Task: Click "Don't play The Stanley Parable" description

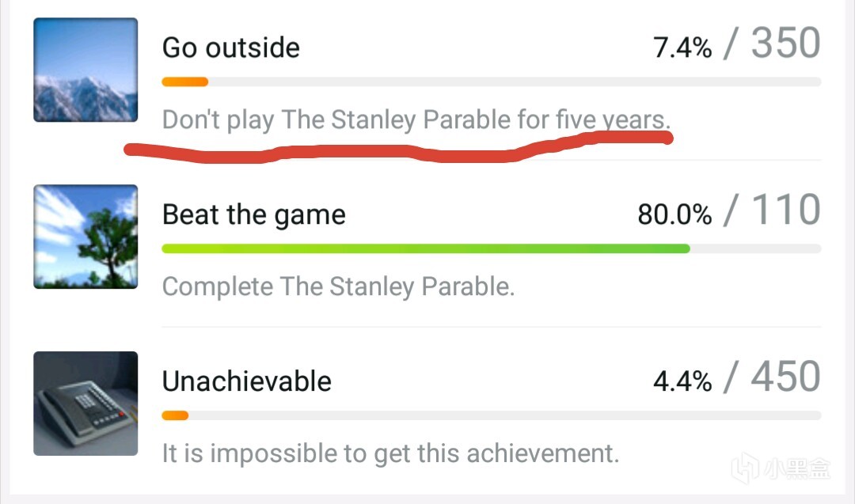Action: point(416,120)
